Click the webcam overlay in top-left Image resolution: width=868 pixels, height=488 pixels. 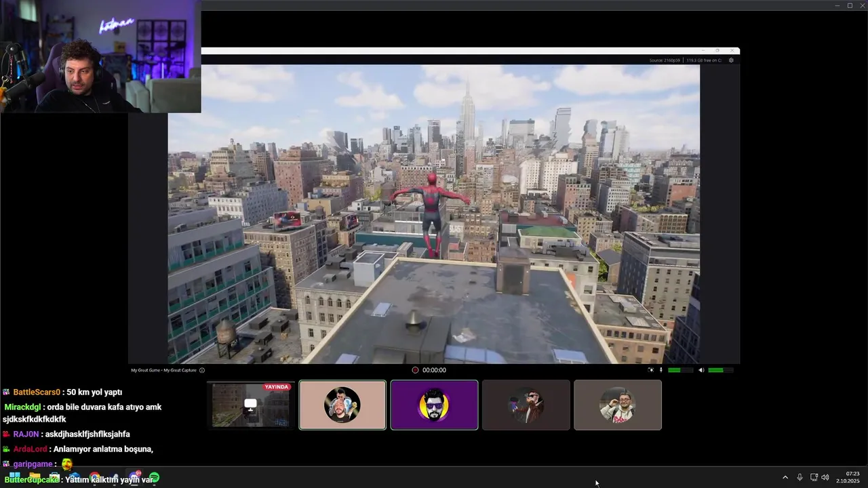coord(100,56)
